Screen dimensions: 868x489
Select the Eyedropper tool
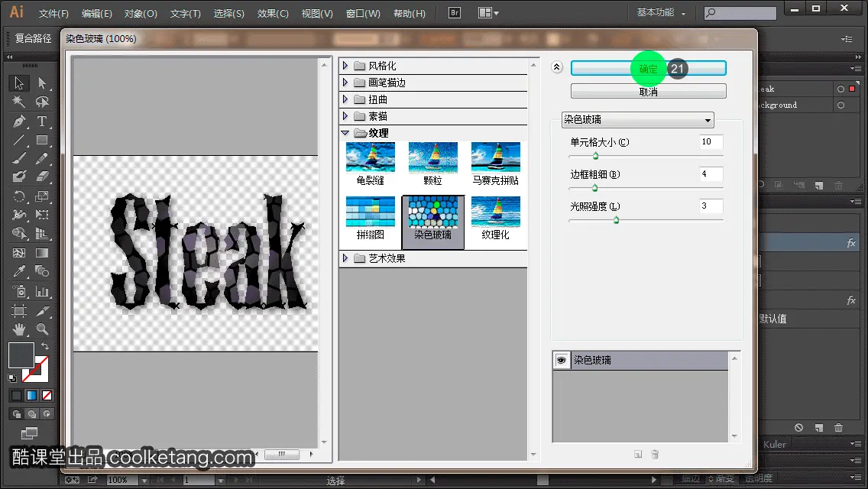[x=19, y=271]
